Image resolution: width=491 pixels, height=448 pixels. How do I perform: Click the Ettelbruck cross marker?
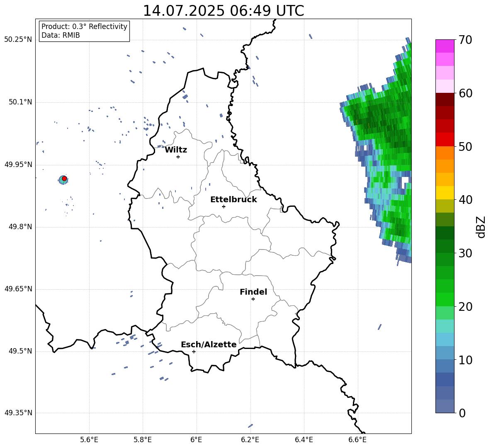point(224,206)
